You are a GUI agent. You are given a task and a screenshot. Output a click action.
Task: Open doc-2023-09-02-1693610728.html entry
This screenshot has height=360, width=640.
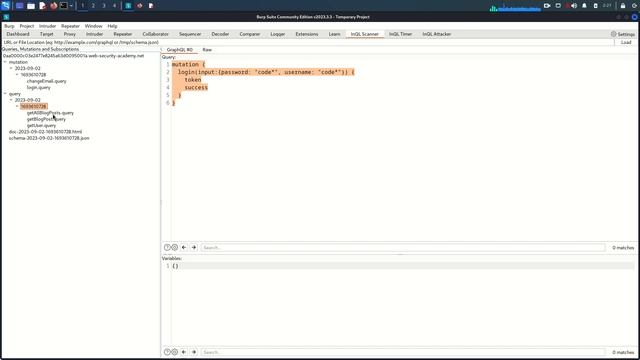(x=45, y=132)
